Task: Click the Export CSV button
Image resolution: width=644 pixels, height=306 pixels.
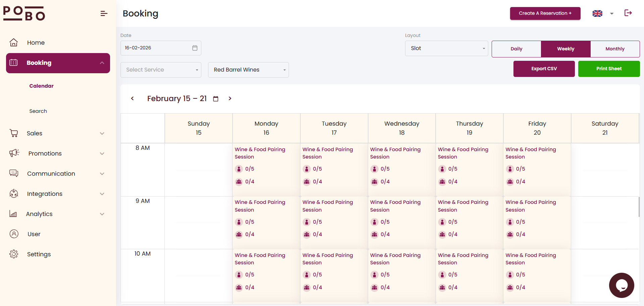Action: pyautogui.click(x=544, y=69)
